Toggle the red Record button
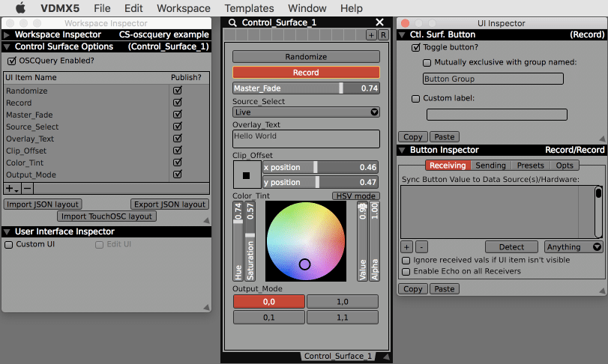This screenshot has height=364, width=608. click(306, 73)
